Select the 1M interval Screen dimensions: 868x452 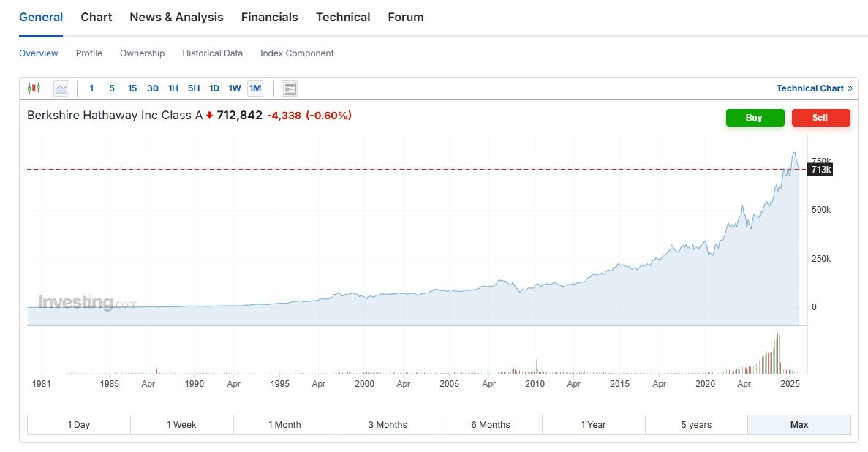pos(255,88)
